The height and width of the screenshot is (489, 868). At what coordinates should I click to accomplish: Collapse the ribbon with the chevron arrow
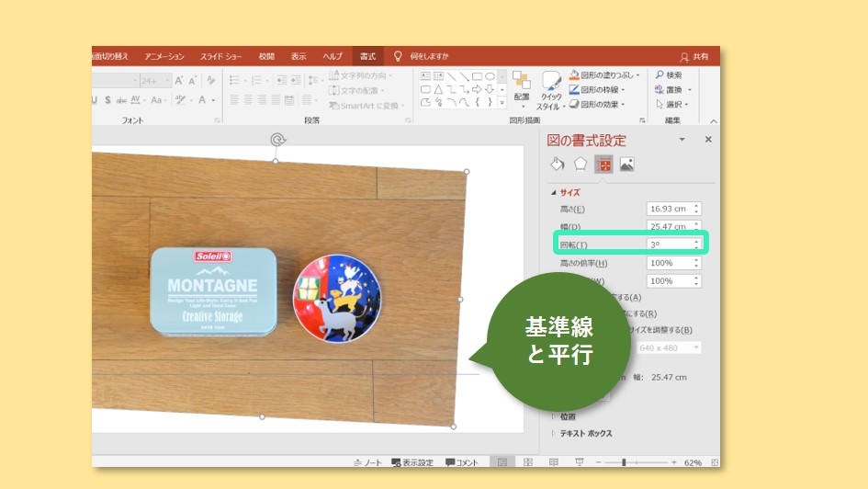714,121
